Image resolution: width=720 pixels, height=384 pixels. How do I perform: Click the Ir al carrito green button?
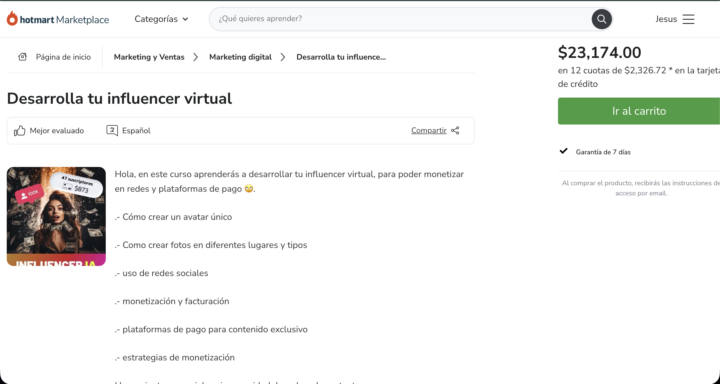pos(639,111)
